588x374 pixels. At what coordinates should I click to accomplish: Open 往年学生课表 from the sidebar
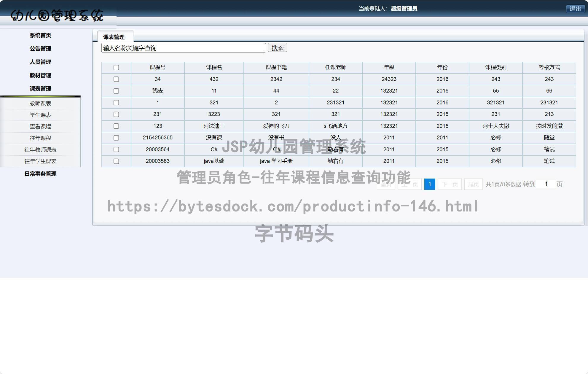click(40, 161)
